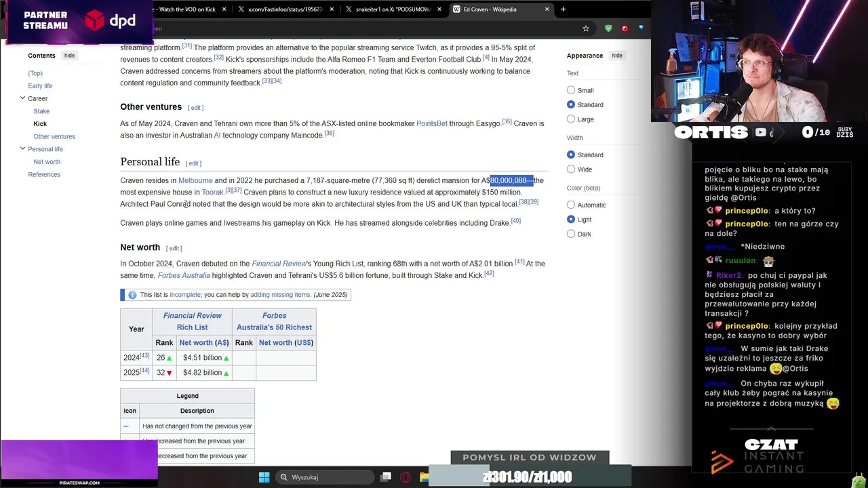Open the Melbourne link
The image size is (868, 488).
195,180
